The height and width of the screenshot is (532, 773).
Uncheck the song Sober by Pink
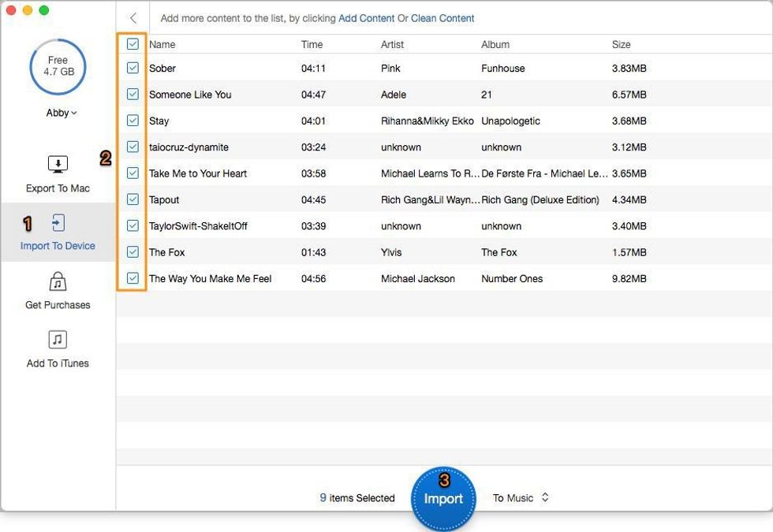pyautogui.click(x=133, y=69)
